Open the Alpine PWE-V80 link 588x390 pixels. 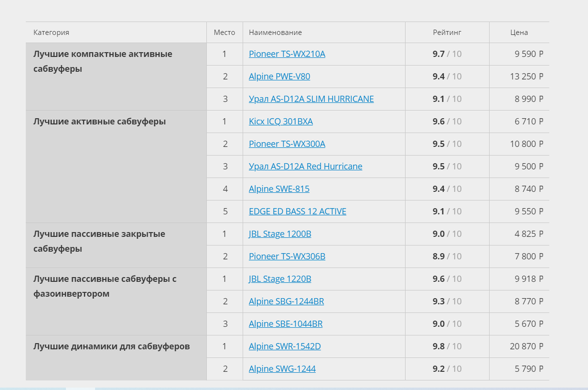point(279,77)
